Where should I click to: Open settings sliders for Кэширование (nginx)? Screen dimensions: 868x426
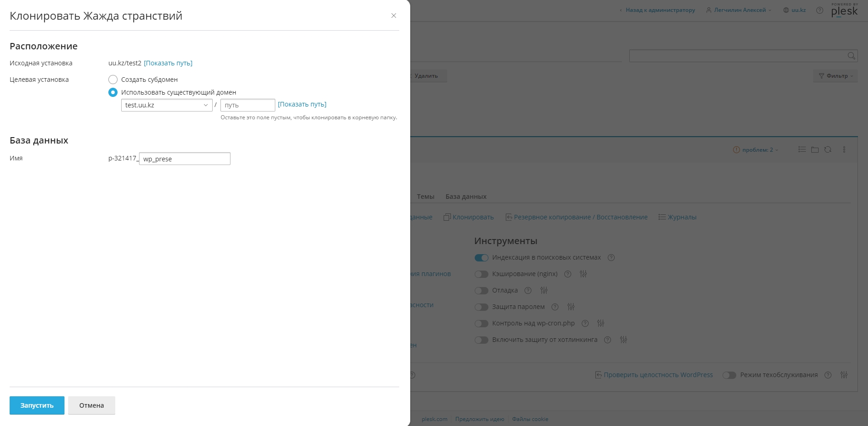coord(583,274)
